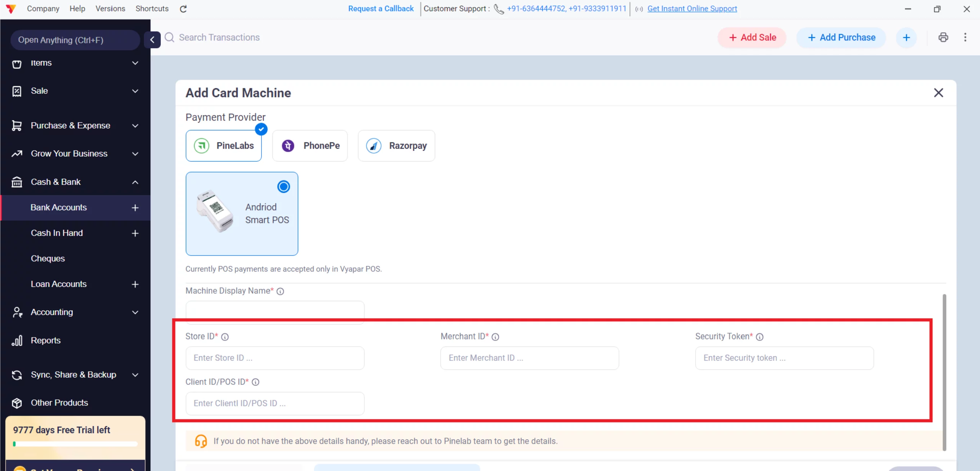
Task: Click the Sync, Share & Backup icon
Action: coord(17,375)
